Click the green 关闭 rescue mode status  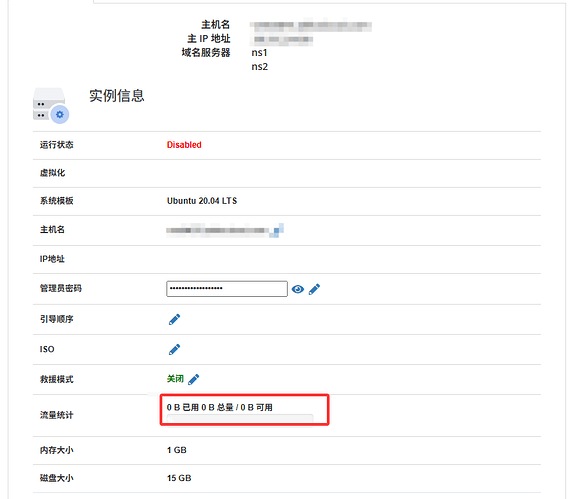[175, 379]
